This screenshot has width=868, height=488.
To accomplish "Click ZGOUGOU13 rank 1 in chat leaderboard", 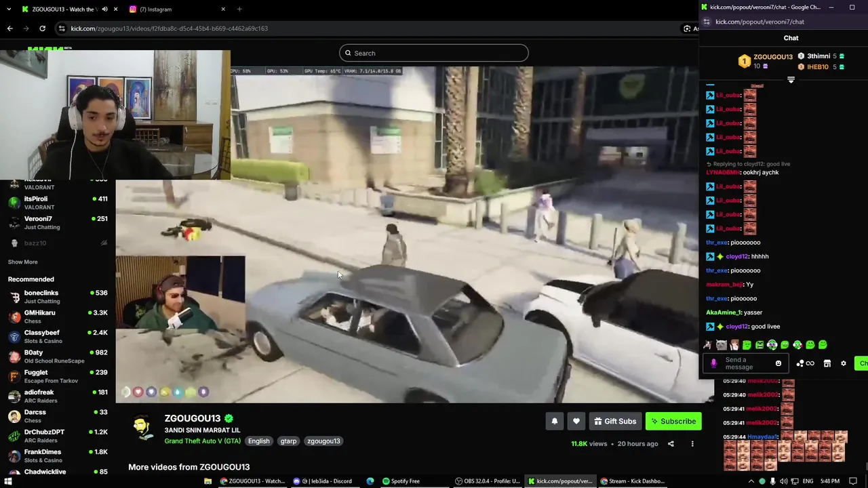I will pyautogui.click(x=766, y=61).
